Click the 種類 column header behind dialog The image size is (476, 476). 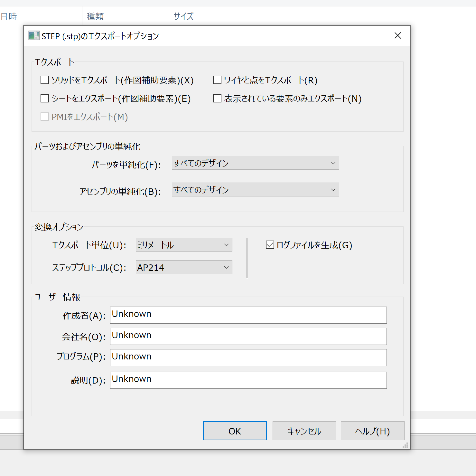pos(126,16)
